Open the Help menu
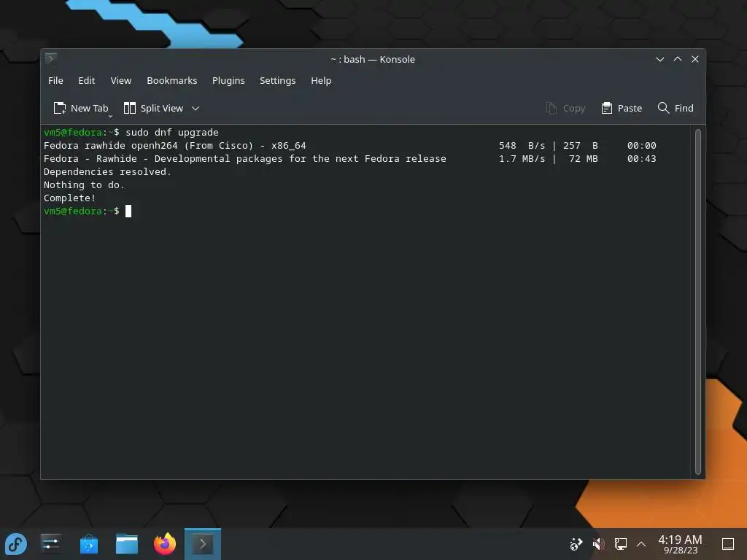 click(321, 80)
